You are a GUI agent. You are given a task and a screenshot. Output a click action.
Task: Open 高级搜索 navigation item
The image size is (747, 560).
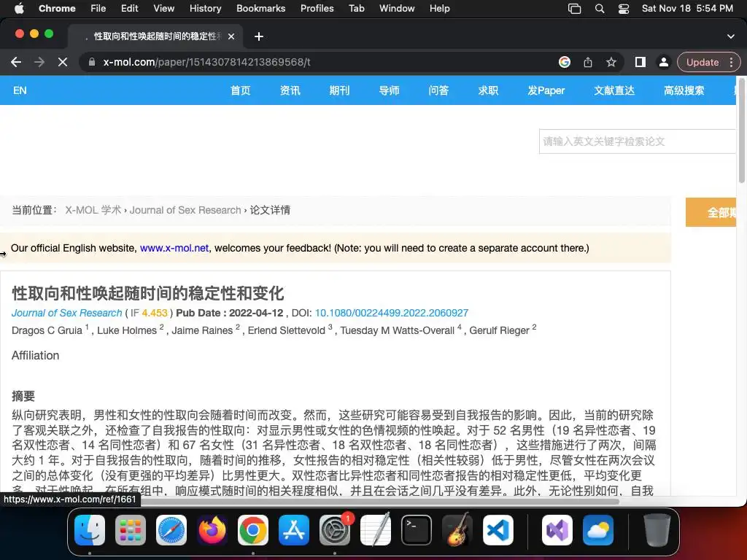click(x=684, y=90)
